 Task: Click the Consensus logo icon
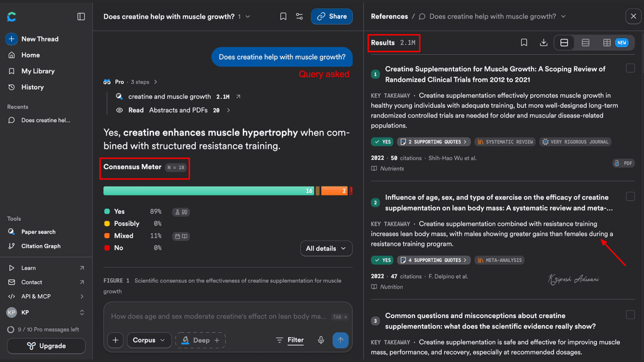[11, 16]
